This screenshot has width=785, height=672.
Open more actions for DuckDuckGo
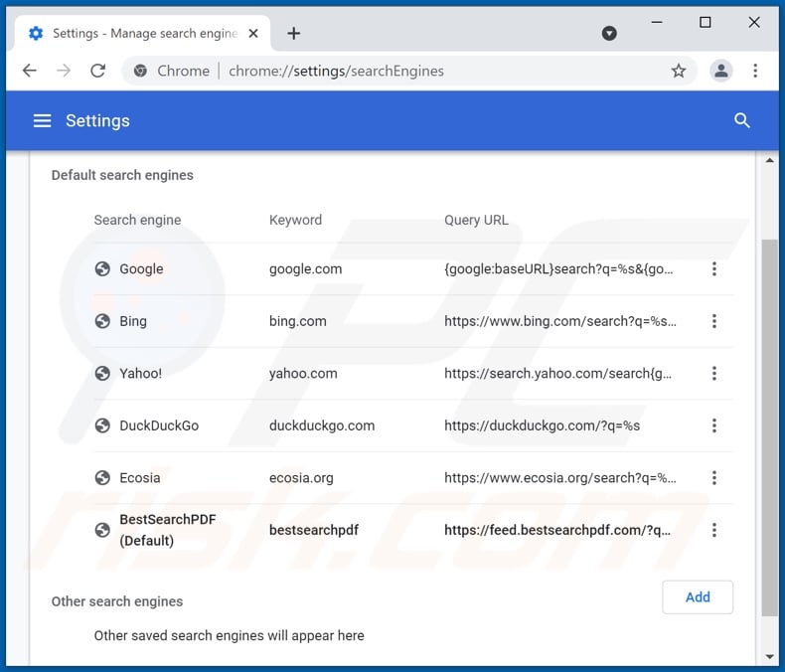713,425
